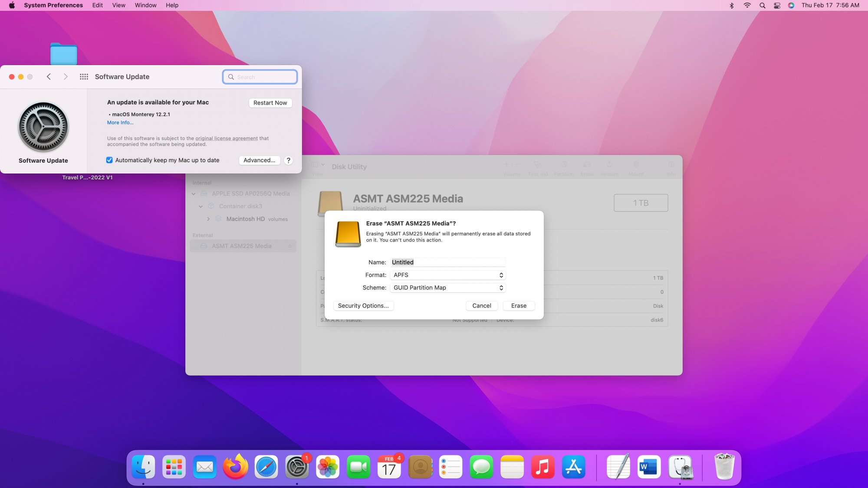868x488 pixels.
Task: Open the Format APFS dropdown
Action: click(448, 275)
